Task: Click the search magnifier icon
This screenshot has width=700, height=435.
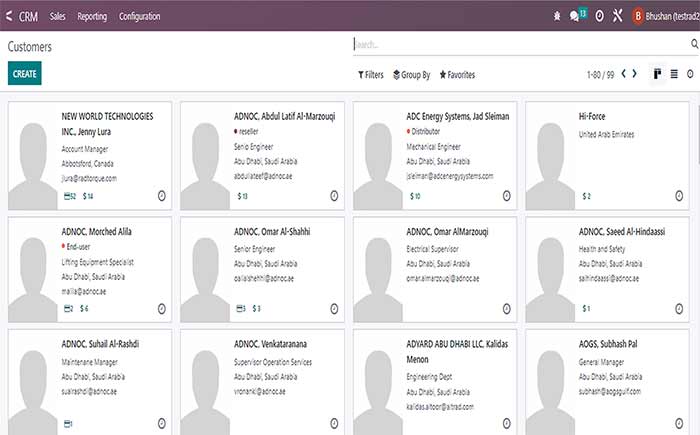Action: click(x=695, y=44)
